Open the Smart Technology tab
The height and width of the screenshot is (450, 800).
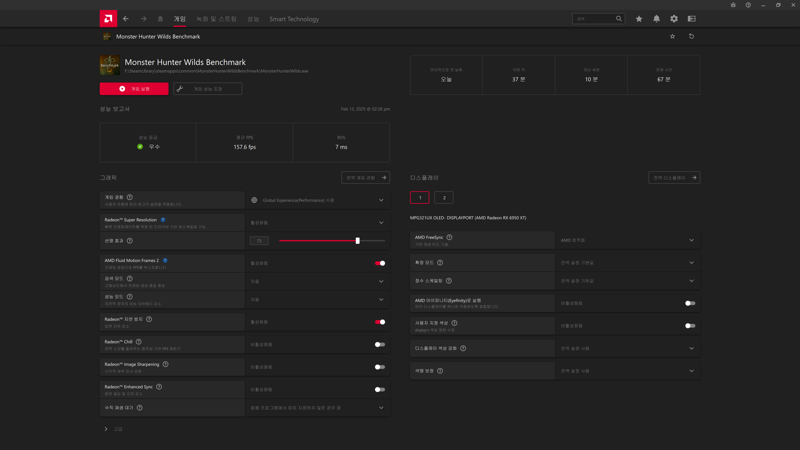coord(294,19)
